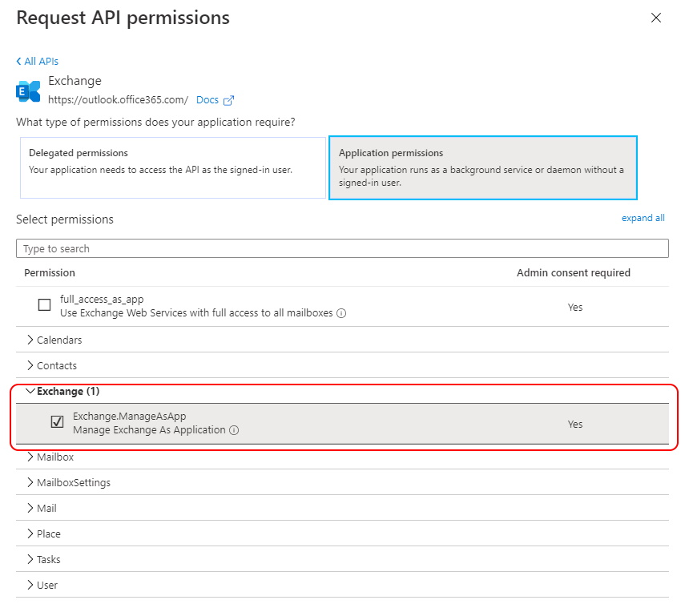Open the Exchange Docs link
The width and height of the screenshot is (685, 616).
point(207,100)
